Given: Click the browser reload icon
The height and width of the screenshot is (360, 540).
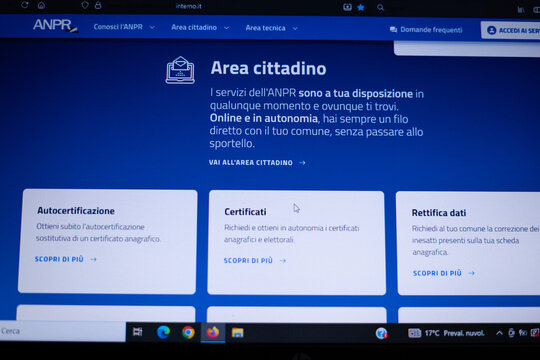Looking at the screenshot, I should (24, 5).
